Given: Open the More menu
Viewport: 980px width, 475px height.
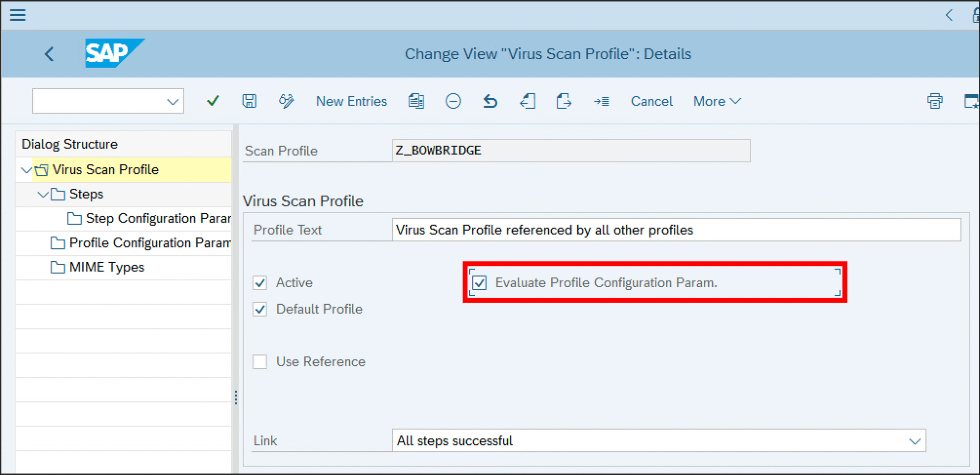Looking at the screenshot, I should (x=716, y=101).
